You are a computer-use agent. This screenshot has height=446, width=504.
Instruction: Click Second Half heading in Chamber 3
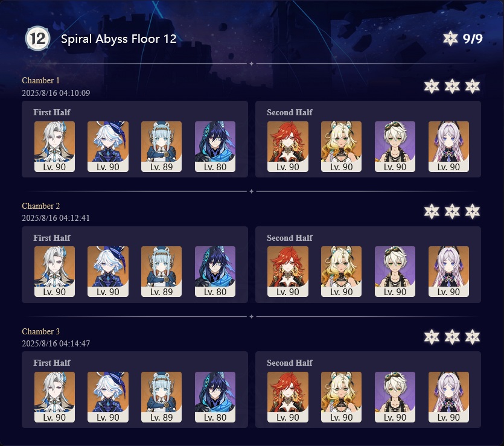(x=290, y=363)
